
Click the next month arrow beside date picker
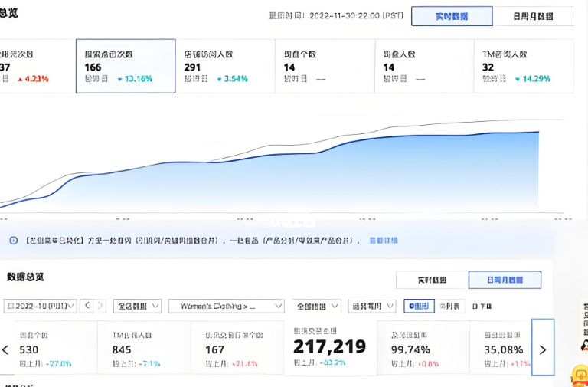[x=100, y=306]
